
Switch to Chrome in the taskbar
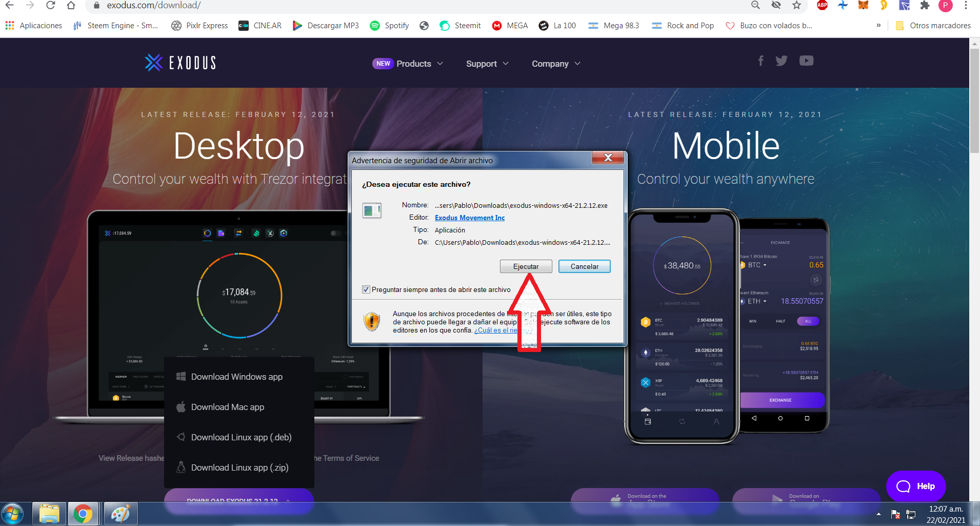coord(83,514)
